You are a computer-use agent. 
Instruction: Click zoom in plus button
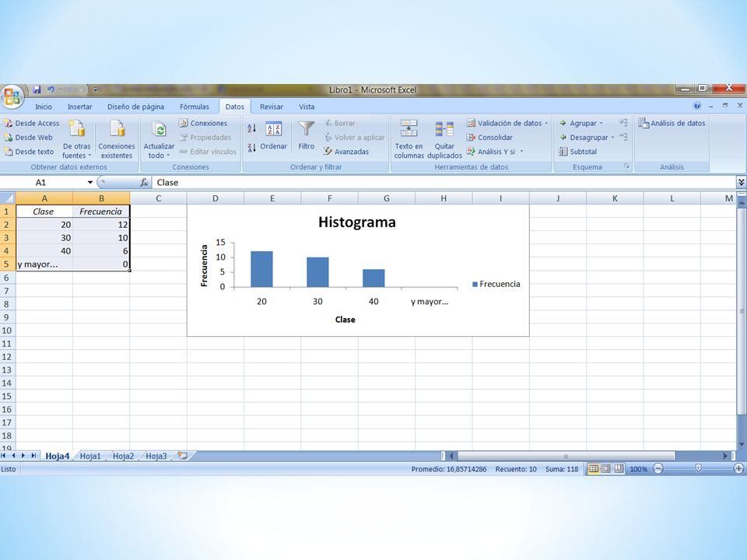pyautogui.click(x=738, y=468)
